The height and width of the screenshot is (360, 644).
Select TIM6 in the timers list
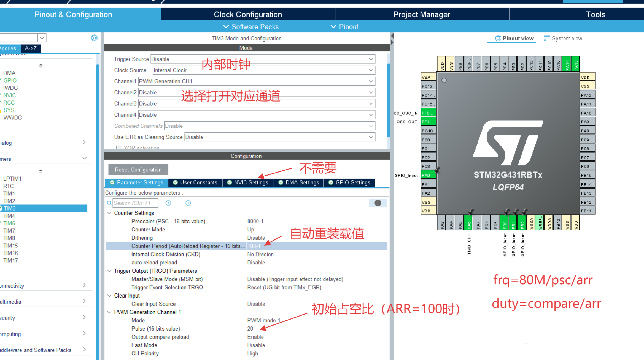click(9, 223)
